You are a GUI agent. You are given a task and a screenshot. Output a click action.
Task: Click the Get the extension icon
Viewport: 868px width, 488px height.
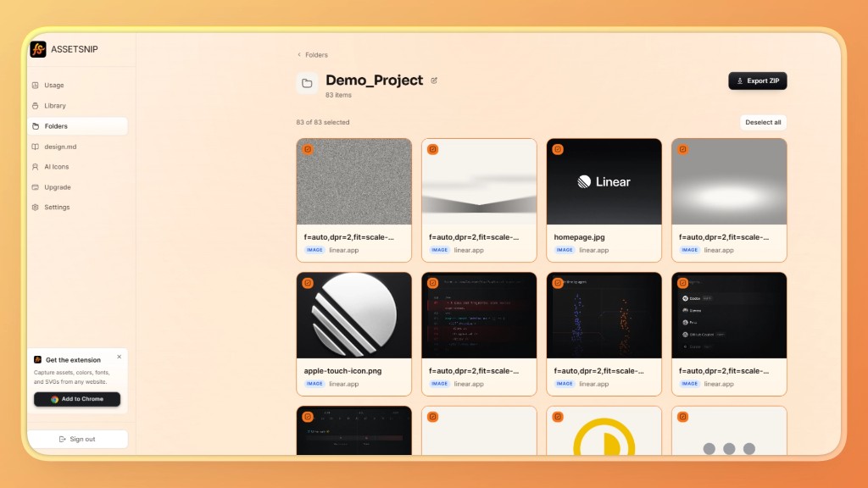click(37, 359)
